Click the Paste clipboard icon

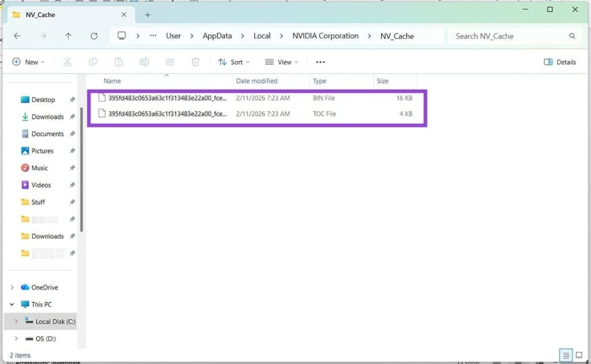coord(119,62)
